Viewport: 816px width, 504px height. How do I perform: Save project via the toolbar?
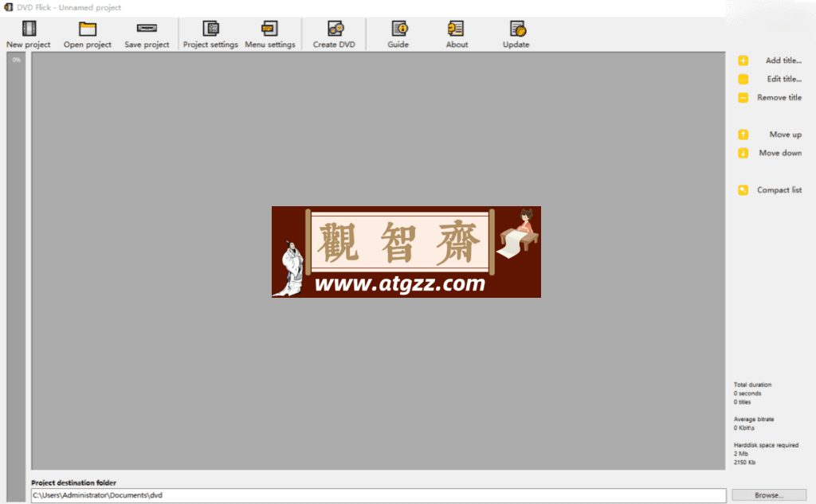(147, 34)
